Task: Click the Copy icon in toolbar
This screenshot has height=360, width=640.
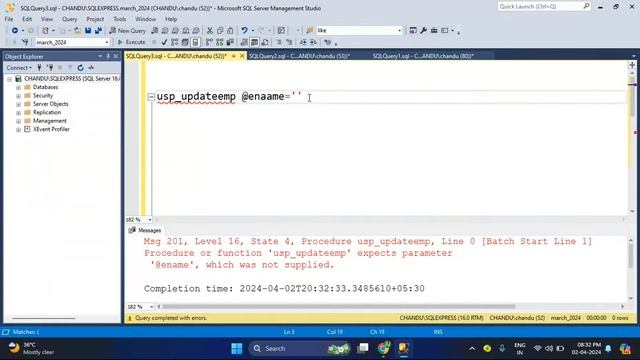Action: [x=220, y=31]
